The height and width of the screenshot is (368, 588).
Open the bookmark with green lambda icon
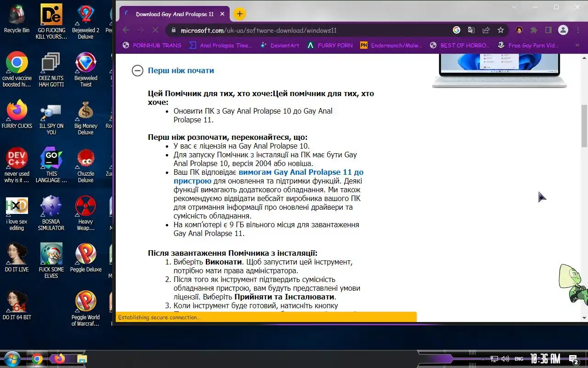tap(330, 46)
